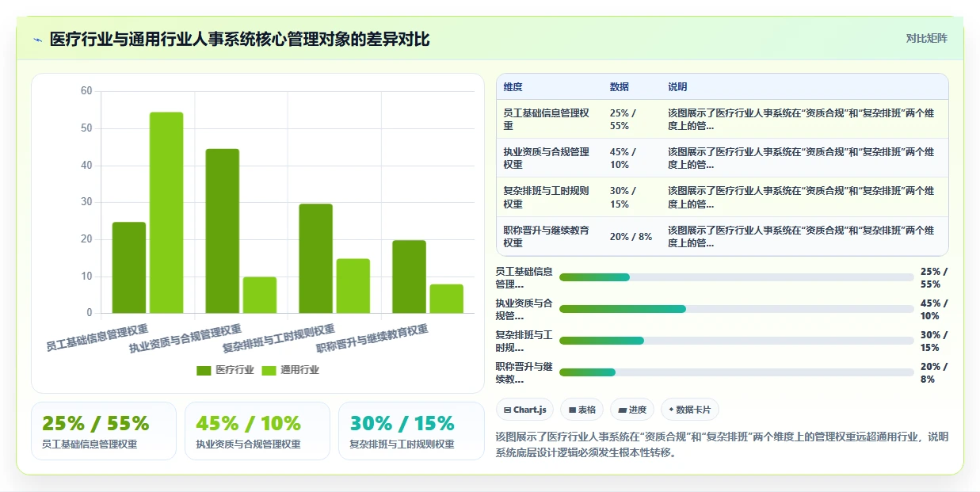Image resolution: width=980 pixels, height=492 pixels.
Task: Click the 医疗行业 bar for 复杂排班与工时规则权重
Action: (x=316, y=258)
